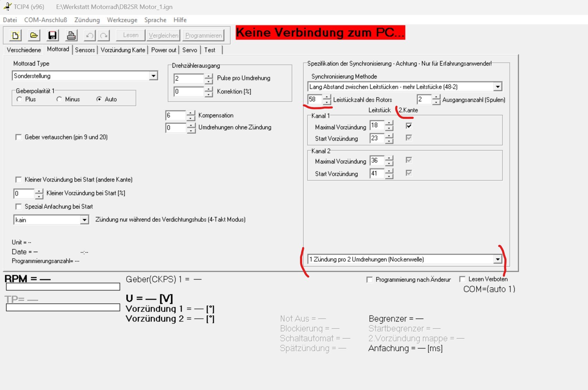Switch to the Sensors tab
588x390 pixels.
pos(85,50)
